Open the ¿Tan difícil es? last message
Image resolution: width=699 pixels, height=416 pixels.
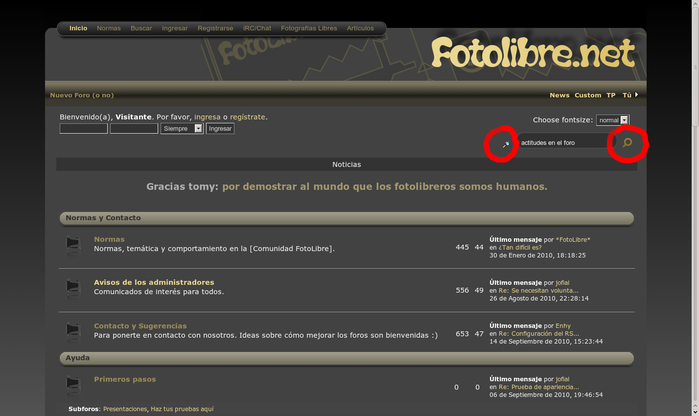(x=520, y=247)
